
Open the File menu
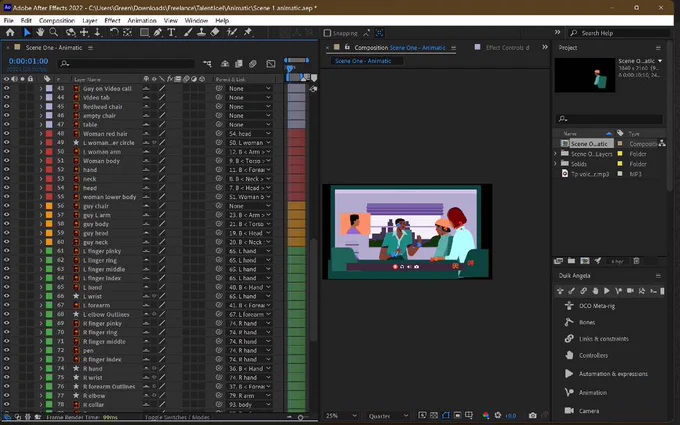pyautogui.click(x=9, y=20)
